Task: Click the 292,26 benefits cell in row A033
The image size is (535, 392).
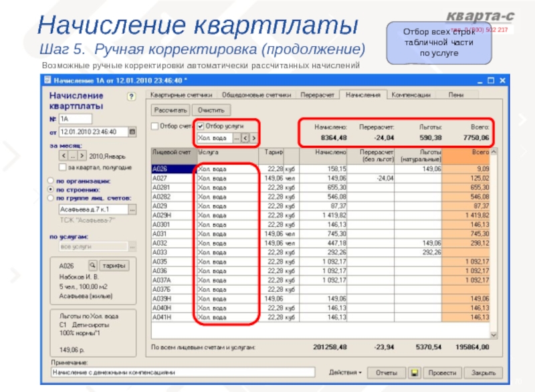Action: click(x=418, y=252)
